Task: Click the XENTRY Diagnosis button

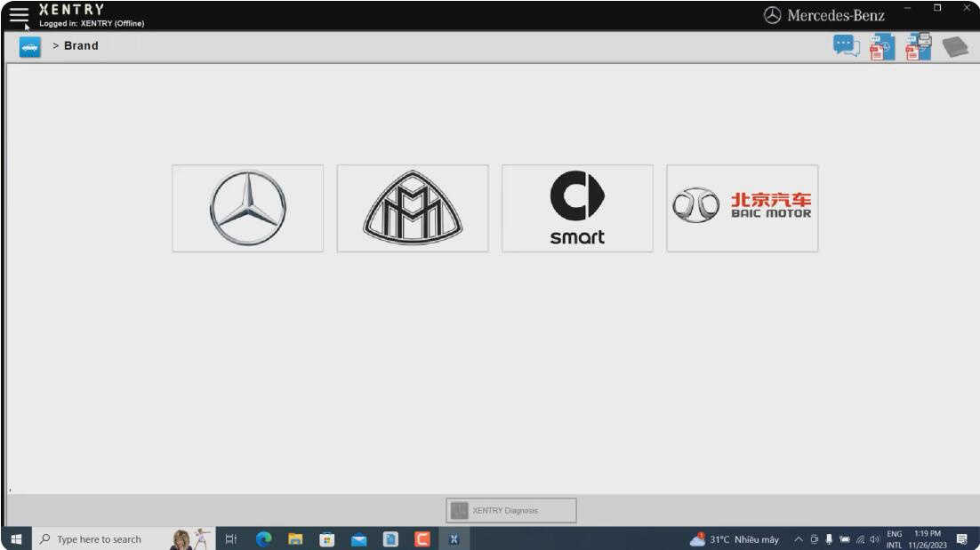Action: pyautogui.click(x=511, y=511)
